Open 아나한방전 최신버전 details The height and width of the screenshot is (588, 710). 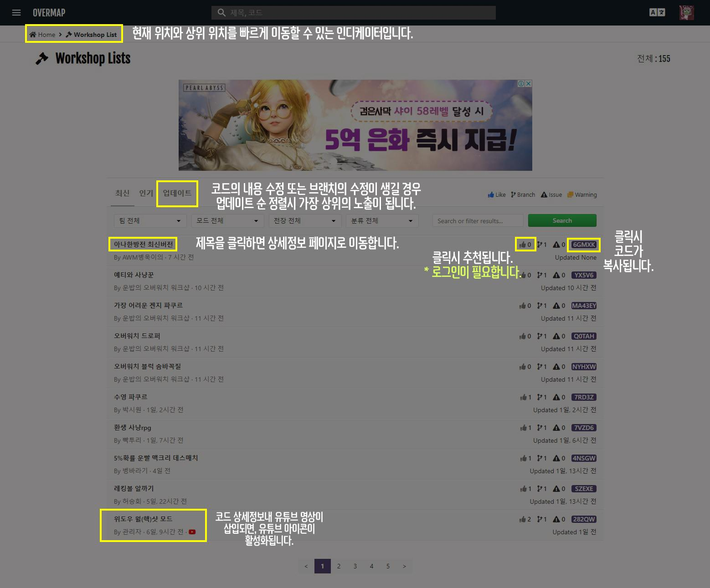point(143,244)
